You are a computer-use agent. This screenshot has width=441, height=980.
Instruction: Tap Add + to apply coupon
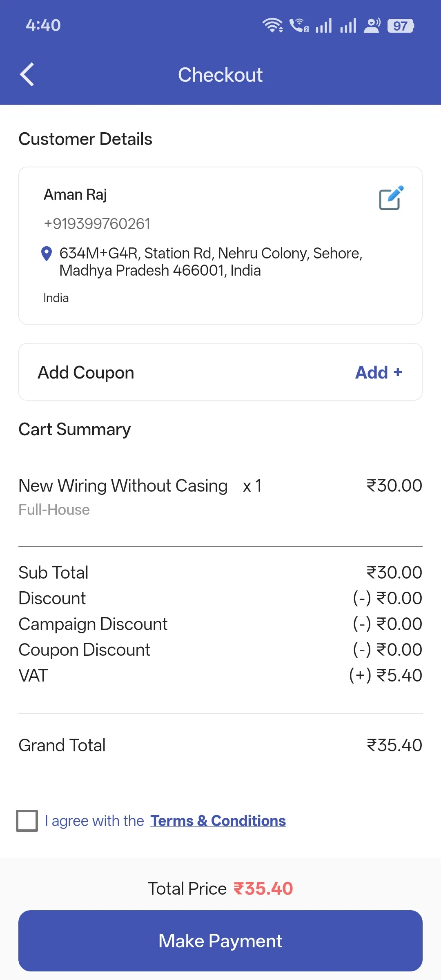(x=379, y=372)
